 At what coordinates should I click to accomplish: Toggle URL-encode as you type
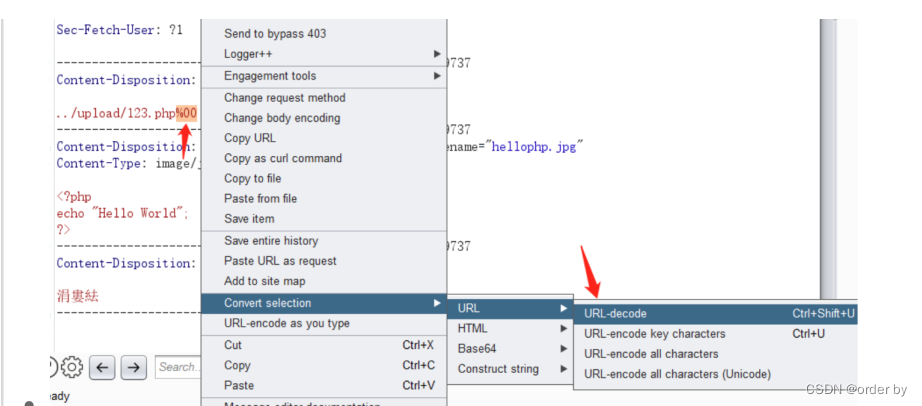324,323
